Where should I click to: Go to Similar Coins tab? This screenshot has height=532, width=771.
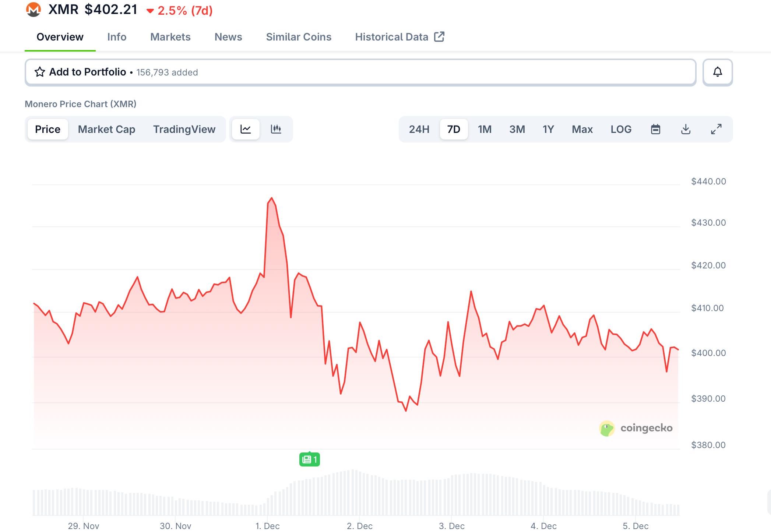(x=299, y=37)
